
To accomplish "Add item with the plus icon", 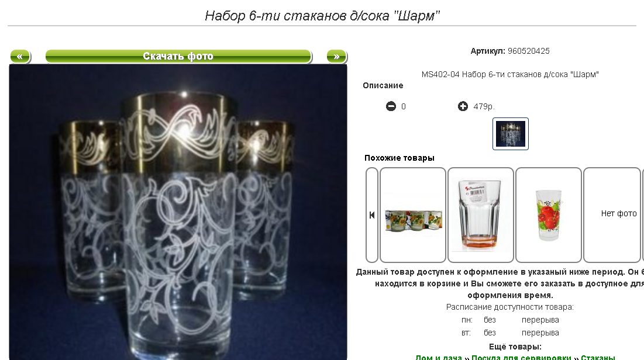I will tap(463, 106).
